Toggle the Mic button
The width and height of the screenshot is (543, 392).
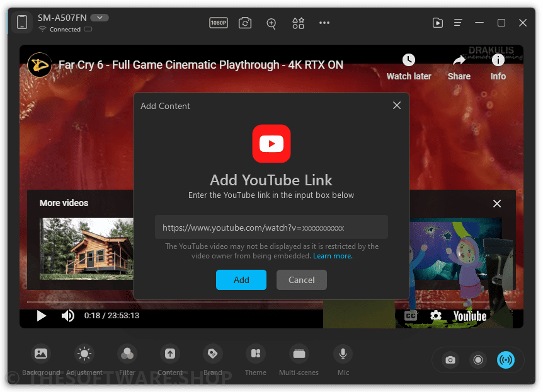pyautogui.click(x=343, y=360)
